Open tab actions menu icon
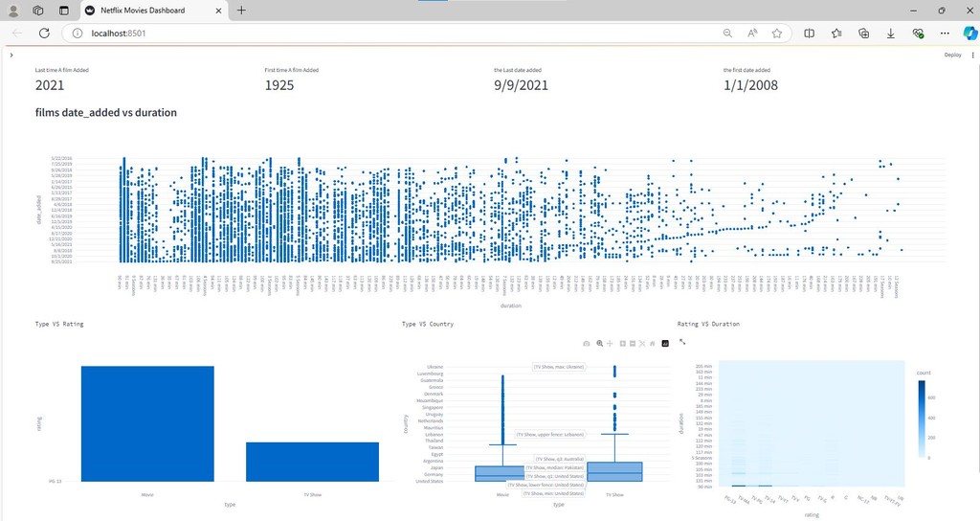Viewport: 980px width, 521px height. pyautogui.click(x=64, y=11)
